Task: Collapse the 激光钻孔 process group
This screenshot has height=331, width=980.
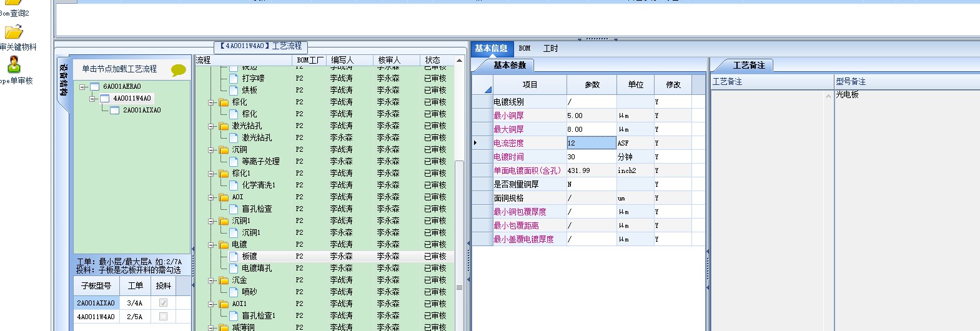Action: (x=211, y=126)
